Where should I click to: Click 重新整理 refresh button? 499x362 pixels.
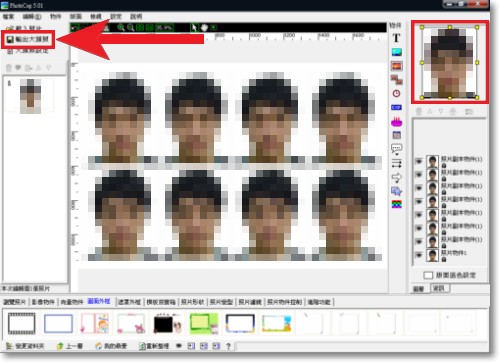click(154, 346)
